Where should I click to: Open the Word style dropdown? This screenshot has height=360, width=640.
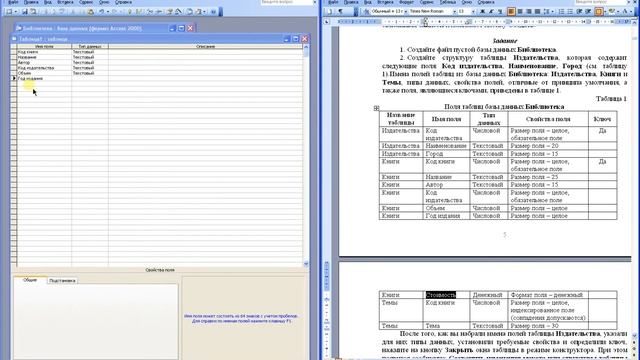click(x=406, y=11)
